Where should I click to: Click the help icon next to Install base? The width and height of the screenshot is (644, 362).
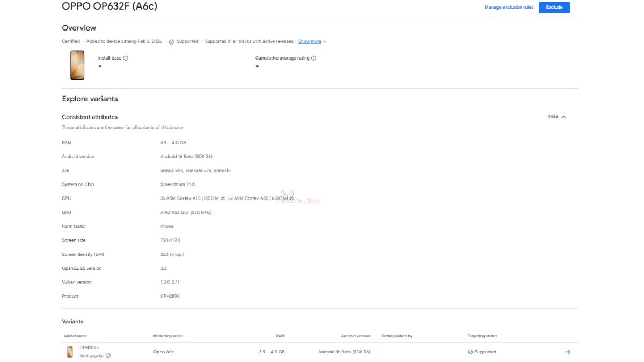(x=125, y=57)
